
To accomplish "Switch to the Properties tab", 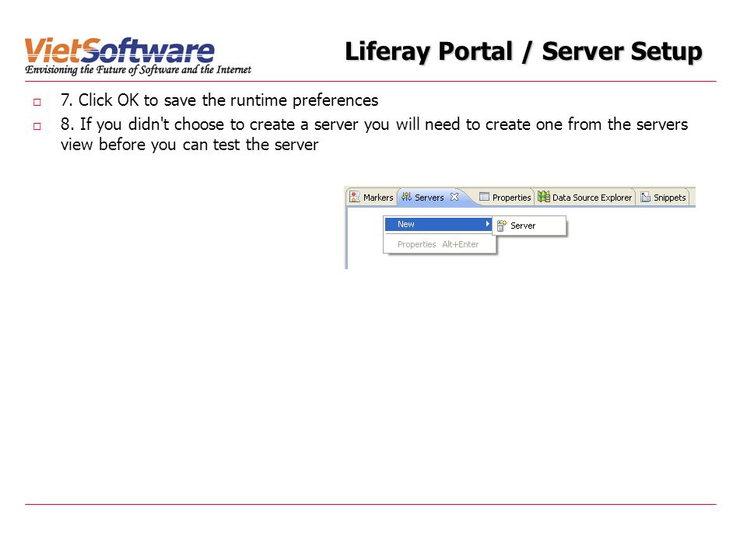I will [x=505, y=197].
